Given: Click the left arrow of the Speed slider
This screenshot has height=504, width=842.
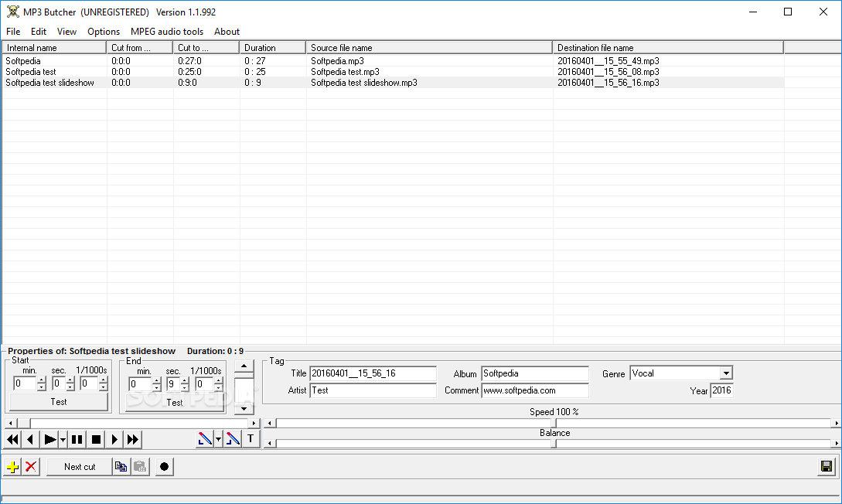Looking at the screenshot, I should [x=270, y=423].
